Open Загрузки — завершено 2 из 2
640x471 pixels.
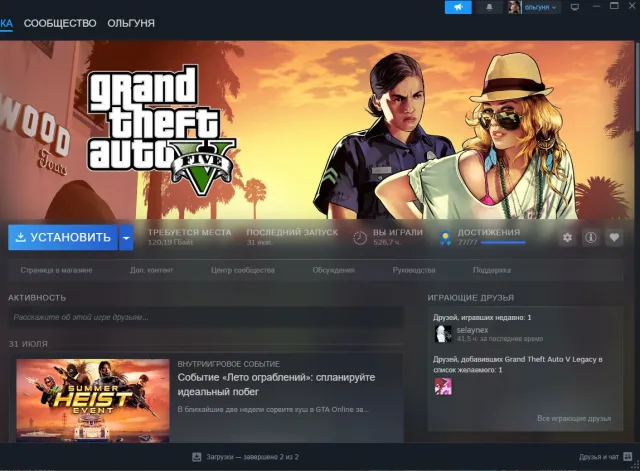(x=252, y=457)
